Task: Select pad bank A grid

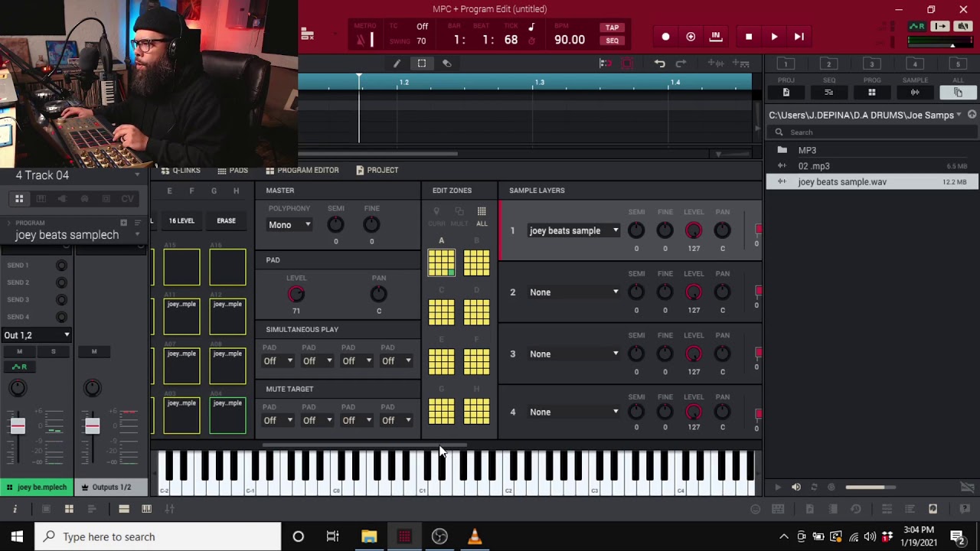Action: (441, 262)
